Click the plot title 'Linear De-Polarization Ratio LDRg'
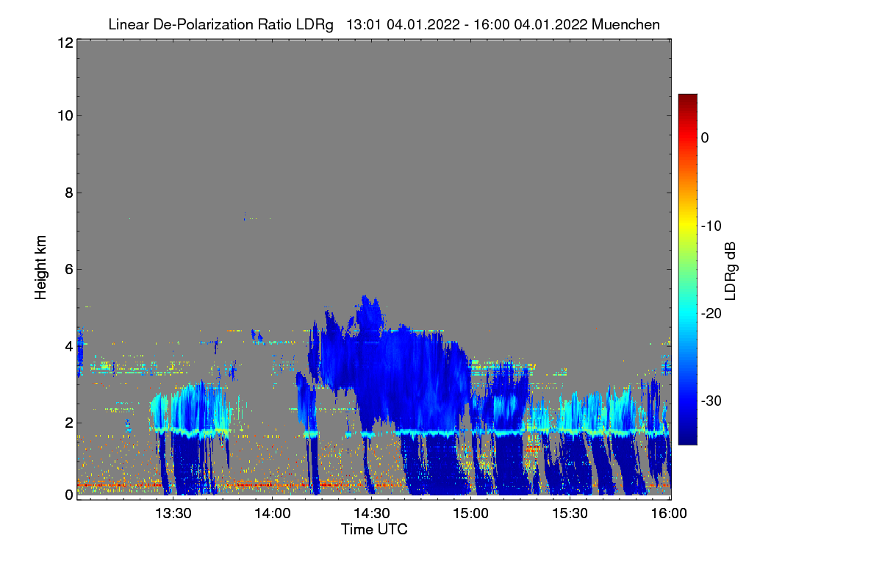Screen dimensions: 882x588 (220, 24)
